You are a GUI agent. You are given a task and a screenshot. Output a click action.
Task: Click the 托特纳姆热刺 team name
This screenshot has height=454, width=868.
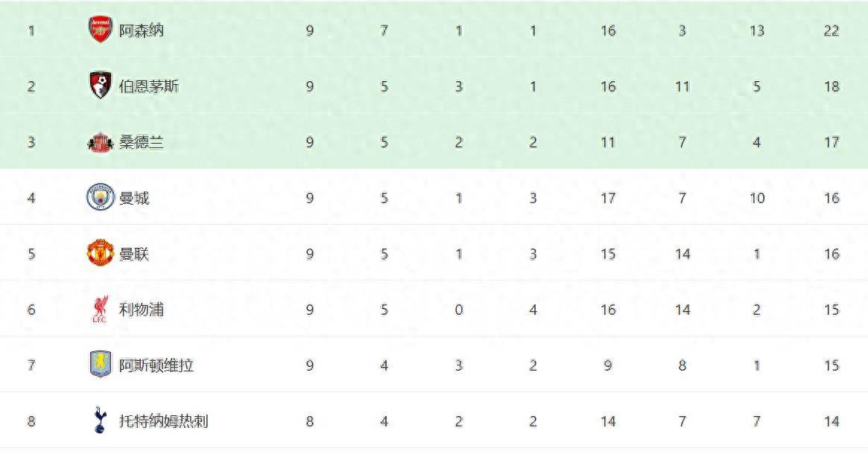[x=164, y=421]
